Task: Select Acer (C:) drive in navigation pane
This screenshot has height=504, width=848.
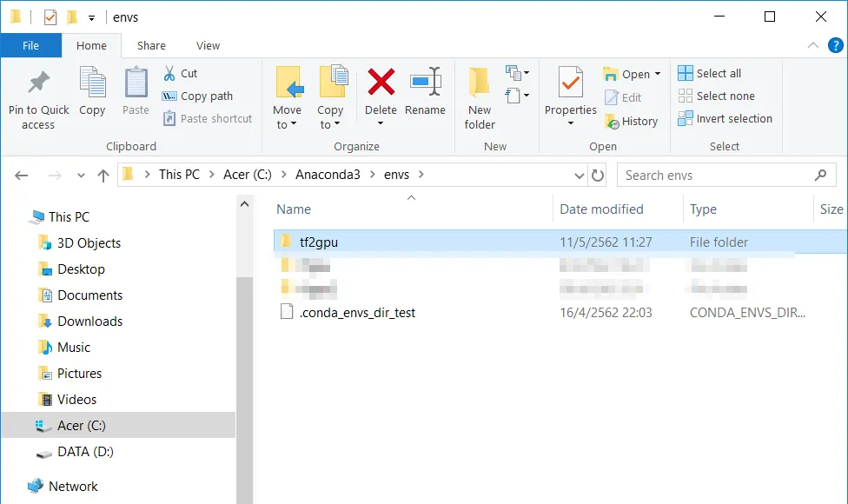Action: [118, 425]
